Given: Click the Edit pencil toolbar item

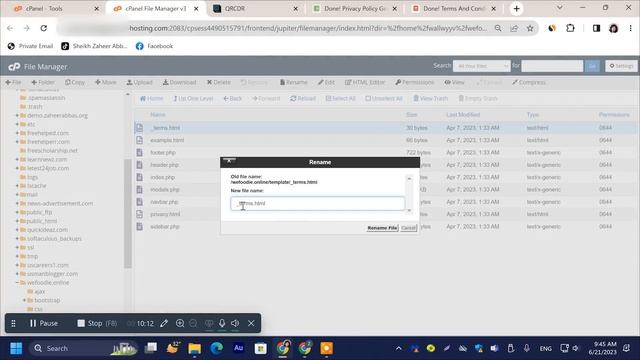Looking at the screenshot, I should click(x=327, y=82).
